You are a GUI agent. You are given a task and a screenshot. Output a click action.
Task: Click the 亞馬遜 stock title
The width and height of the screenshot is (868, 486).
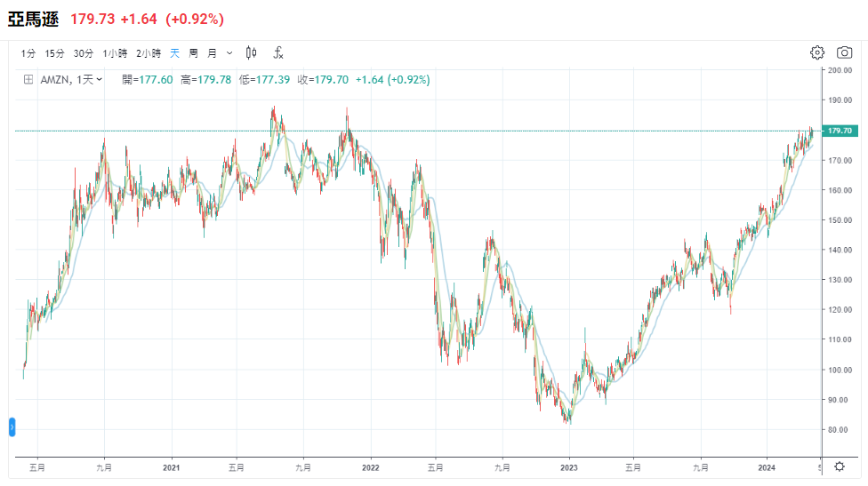point(33,19)
